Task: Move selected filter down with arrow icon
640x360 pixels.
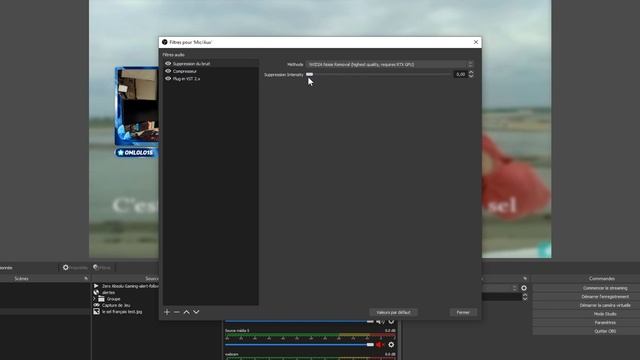Action: 196,312
